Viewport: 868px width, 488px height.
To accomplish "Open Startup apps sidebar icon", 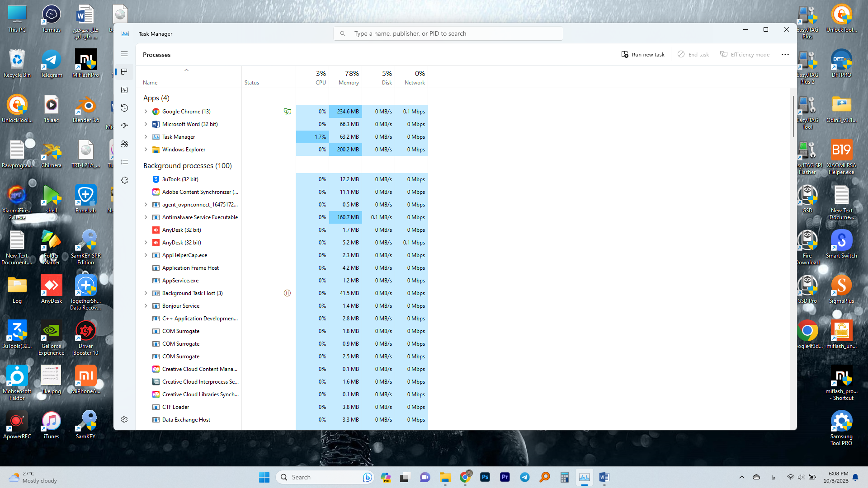I will 124,126.
